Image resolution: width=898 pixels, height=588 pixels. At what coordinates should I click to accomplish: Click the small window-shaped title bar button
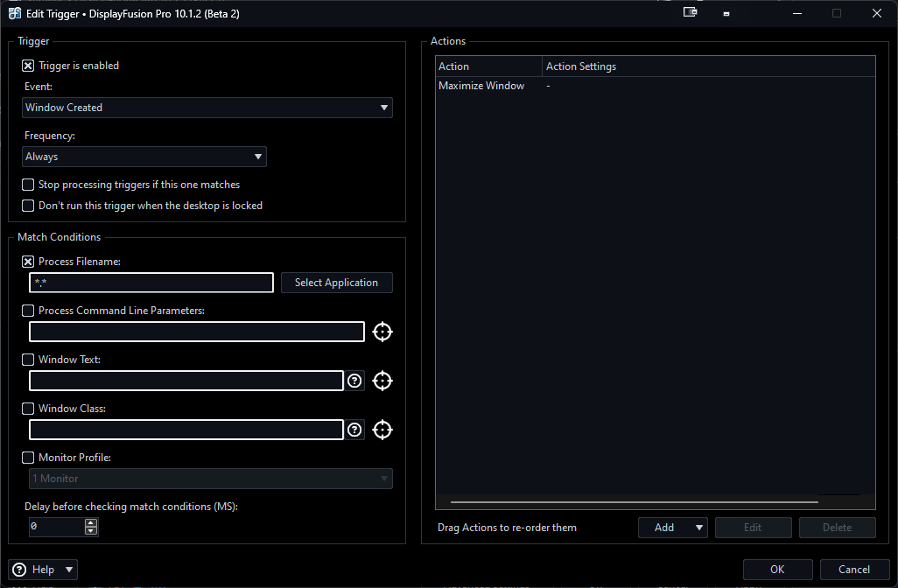[x=726, y=14]
